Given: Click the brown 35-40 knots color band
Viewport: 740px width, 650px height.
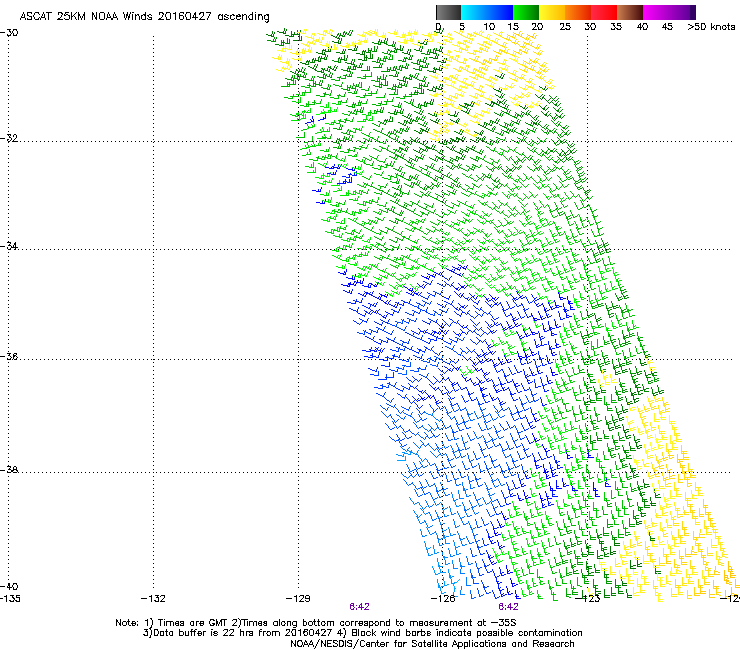Looking at the screenshot, I should pos(630,12).
